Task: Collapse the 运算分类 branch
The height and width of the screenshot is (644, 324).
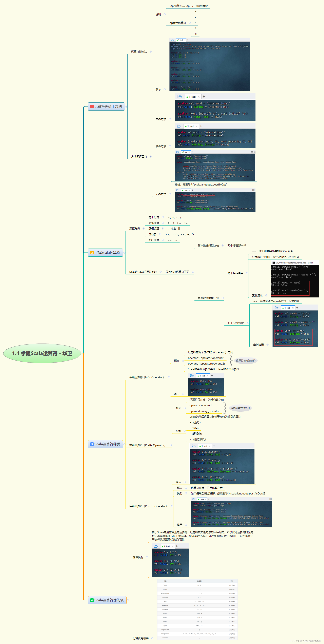Action: pos(144,229)
